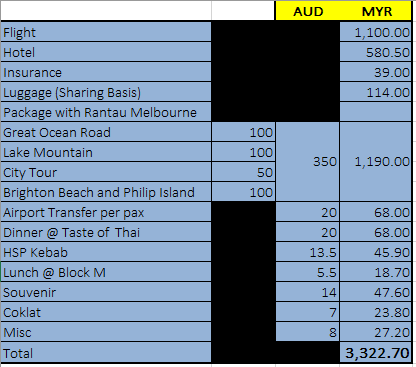Click the HSP Kebab label
The height and width of the screenshot is (367, 416).
click(106, 252)
